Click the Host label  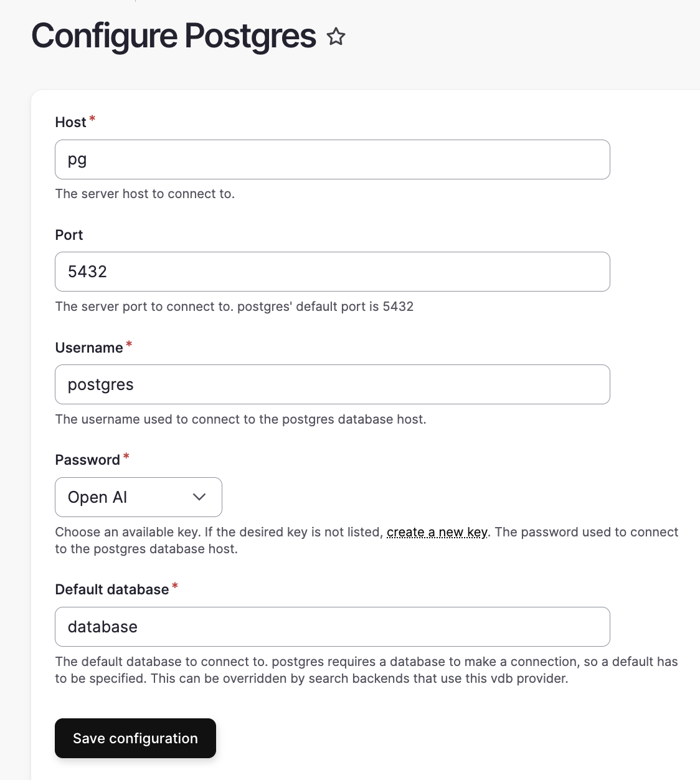pyautogui.click(x=70, y=122)
